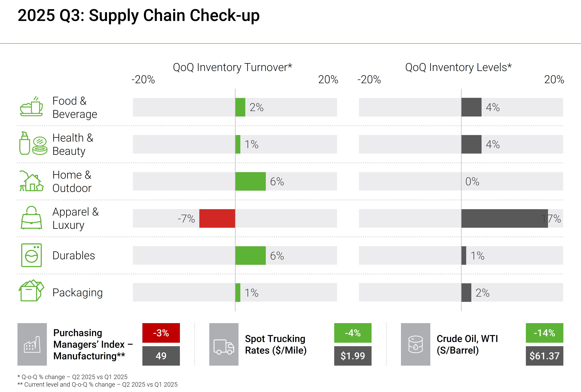Click the red -3% PMI change badge
This screenshot has height=392, width=581.
pos(161,333)
